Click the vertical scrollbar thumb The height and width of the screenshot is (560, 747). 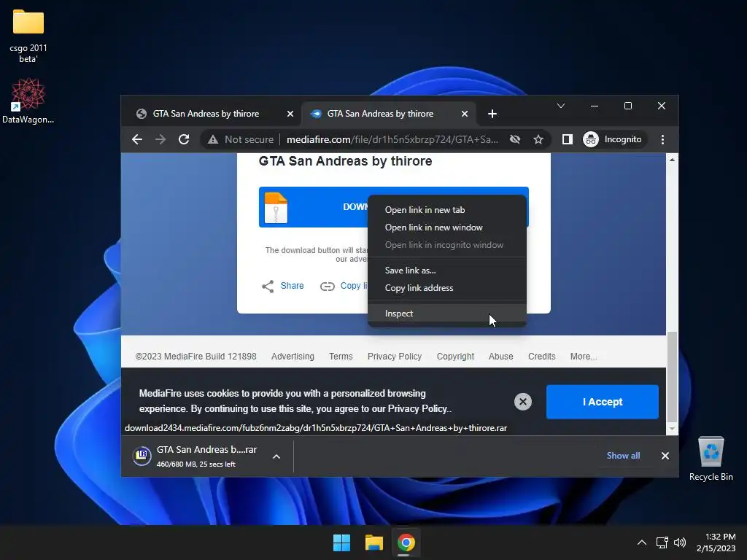672,377
